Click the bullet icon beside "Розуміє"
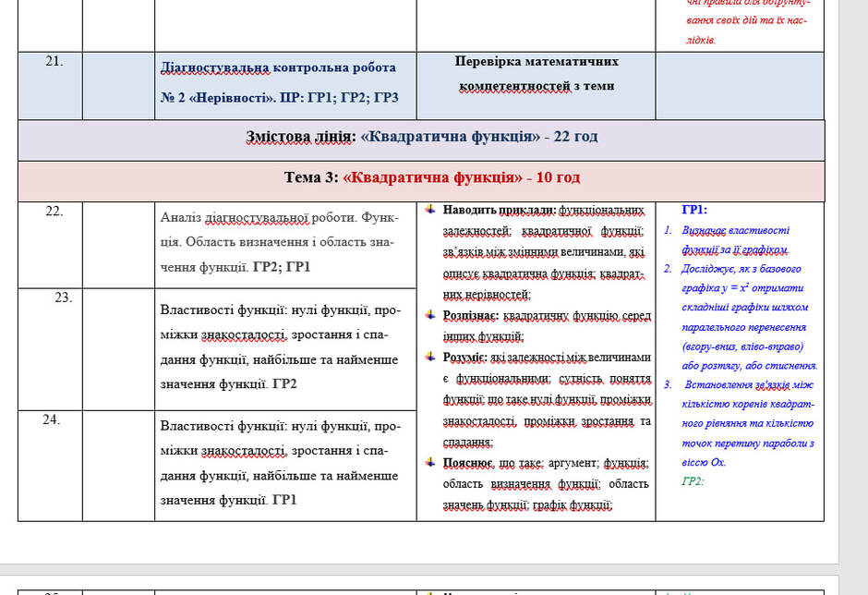The height and width of the screenshot is (595, 868). (430, 357)
